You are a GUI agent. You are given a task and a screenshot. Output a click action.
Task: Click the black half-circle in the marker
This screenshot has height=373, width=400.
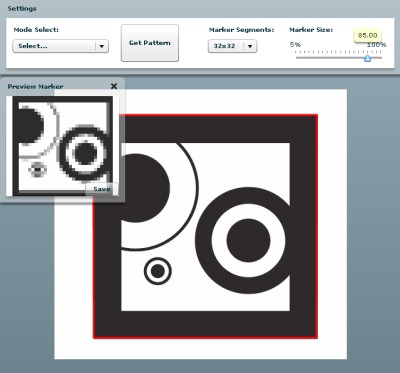point(145,188)
